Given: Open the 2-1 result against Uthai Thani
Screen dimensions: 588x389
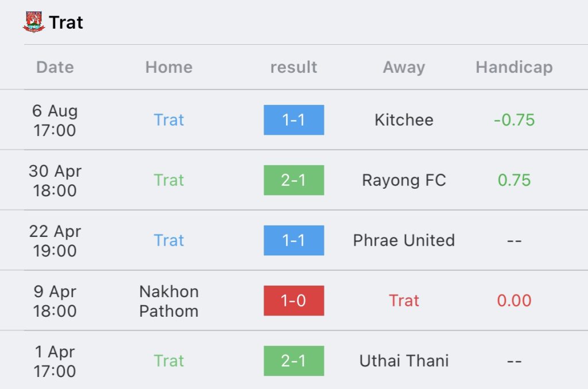Looking at the screenshot, I should tap(293, 361).
